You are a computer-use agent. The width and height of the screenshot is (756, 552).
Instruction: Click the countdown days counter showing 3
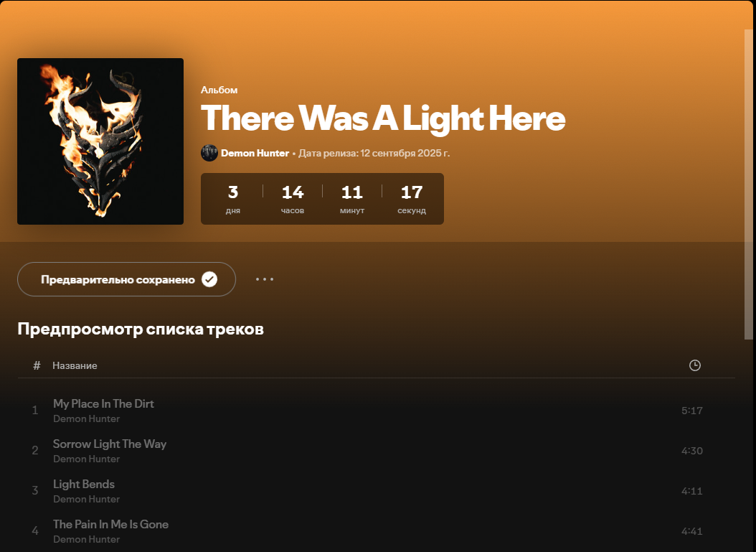coord(233,198)
